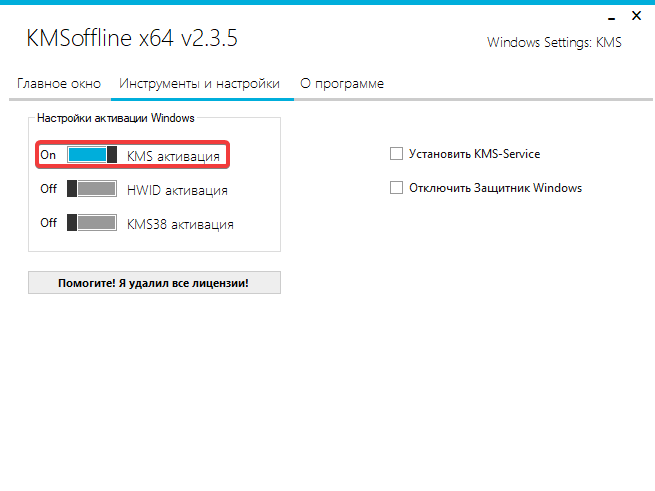Enable the KMS38 активация switch
Image resolution: width=655 pixels, height=491 pixels.
[91, 223]
